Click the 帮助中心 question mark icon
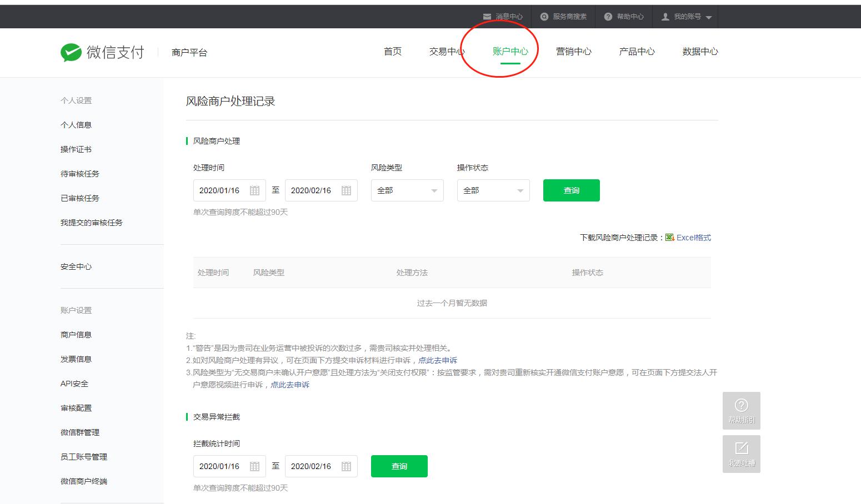This screenshot has width=861, height=504. 607,16
